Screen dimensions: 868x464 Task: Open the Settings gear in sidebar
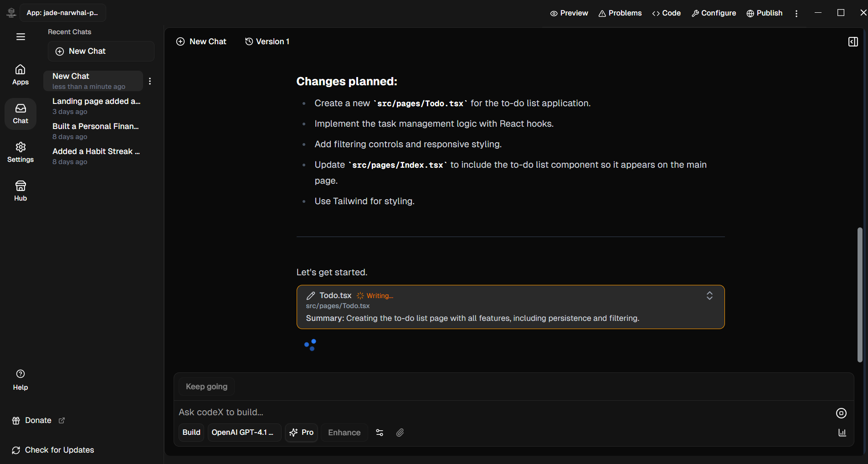tap(21, 152)
